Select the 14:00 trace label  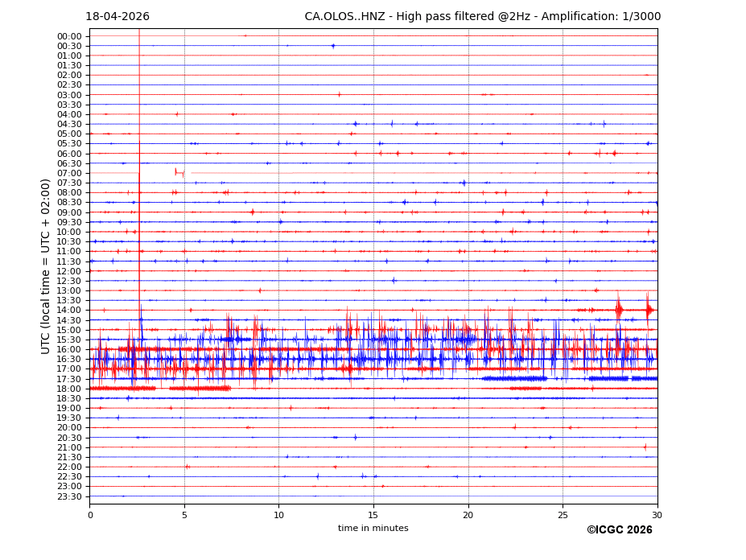(x=69, y=311)
